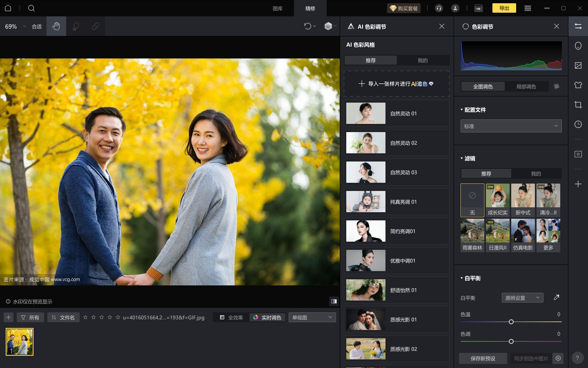Enable the 全效果 preview toggle
This screenshot has height=368, width=588.
click(231, 317)
